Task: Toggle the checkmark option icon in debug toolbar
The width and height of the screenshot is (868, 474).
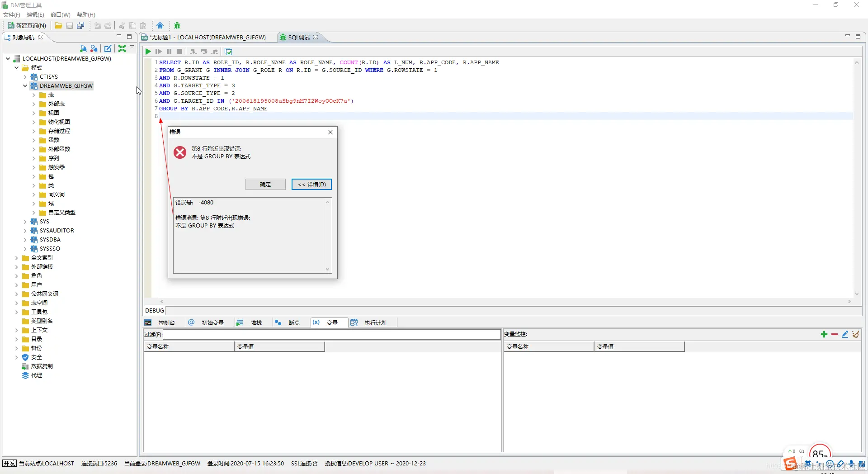Action: (228, 52)
